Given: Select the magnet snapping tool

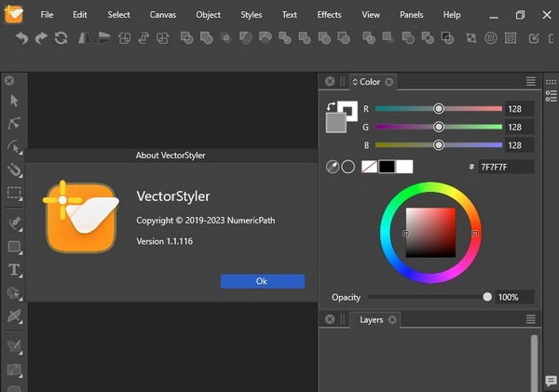Looking at the screenshot, I should [x=15, y=170].
